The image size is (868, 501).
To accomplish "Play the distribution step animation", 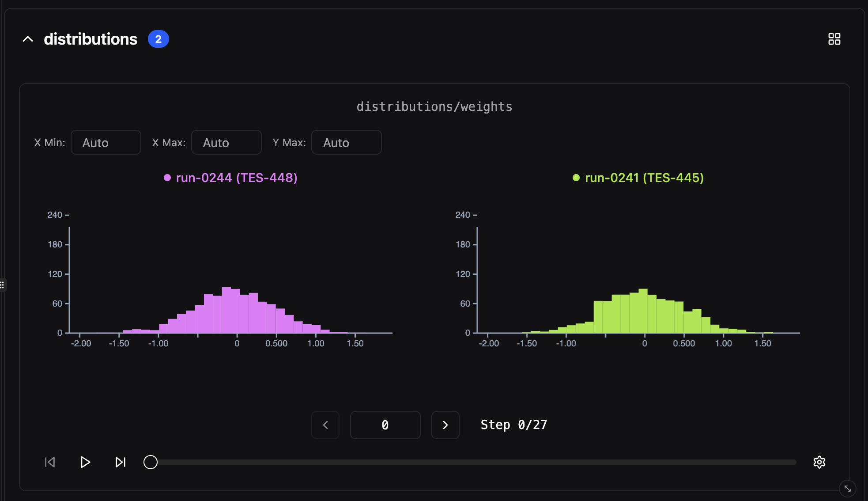I will click(x=85, y=462).
